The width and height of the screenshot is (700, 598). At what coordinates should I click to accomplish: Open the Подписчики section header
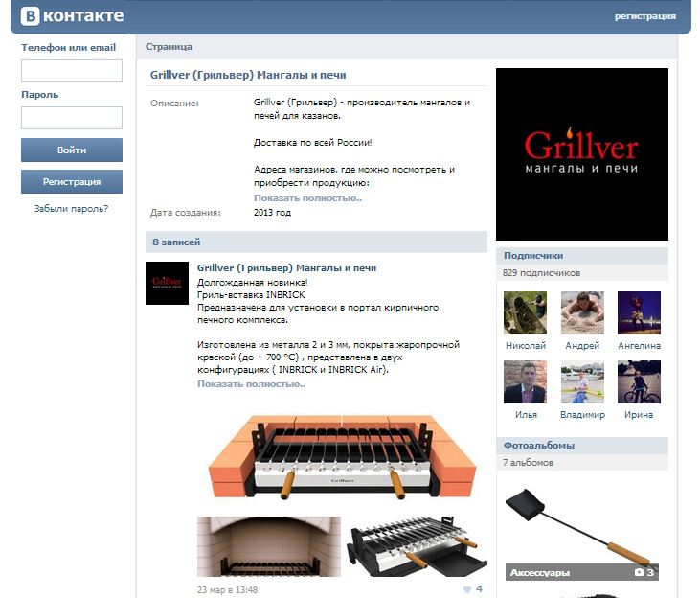tap(582, 256)
